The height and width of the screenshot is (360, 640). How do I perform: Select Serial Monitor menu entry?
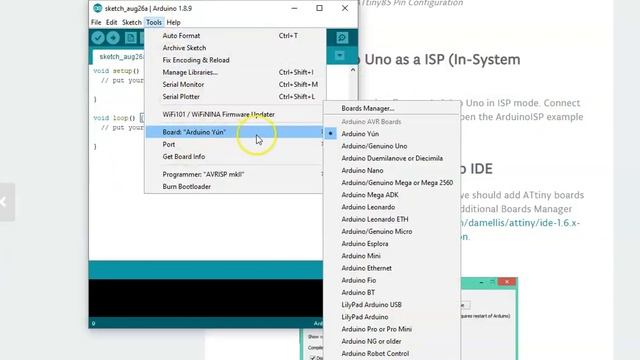pos(236,84)
